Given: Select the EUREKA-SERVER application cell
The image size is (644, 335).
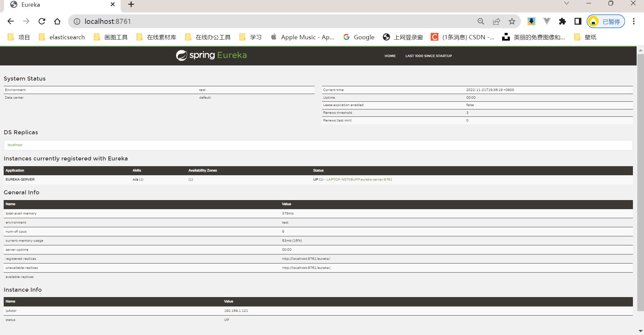Looking at the screenshot, I should coord(20,180).
